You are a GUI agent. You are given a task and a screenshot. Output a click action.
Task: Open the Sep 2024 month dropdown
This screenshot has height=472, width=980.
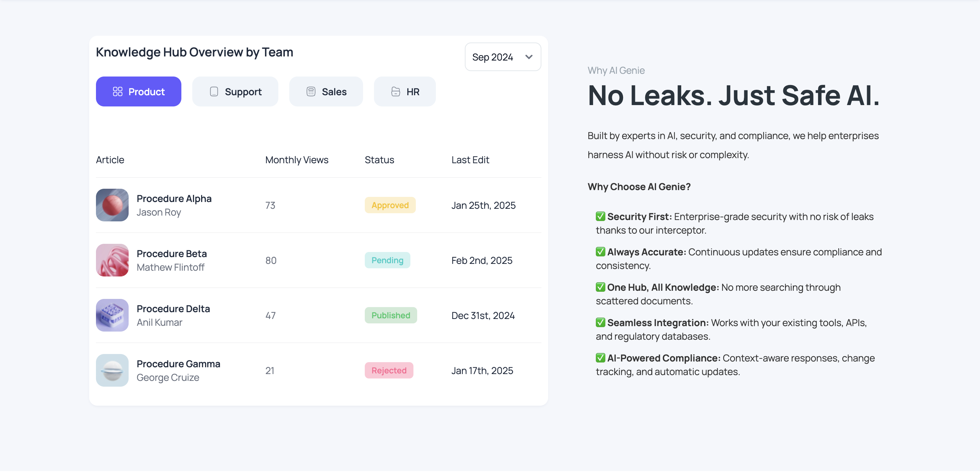502,57
